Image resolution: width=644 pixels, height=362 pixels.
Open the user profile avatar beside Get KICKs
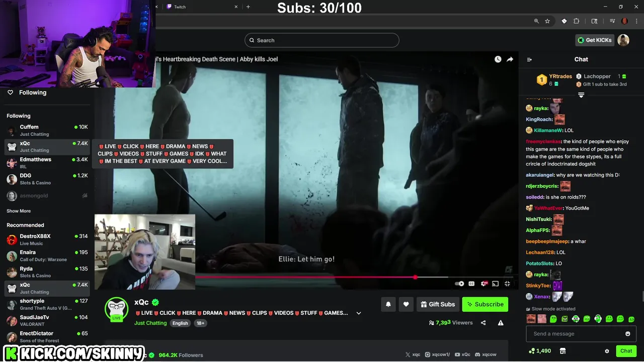coord(623,40)
